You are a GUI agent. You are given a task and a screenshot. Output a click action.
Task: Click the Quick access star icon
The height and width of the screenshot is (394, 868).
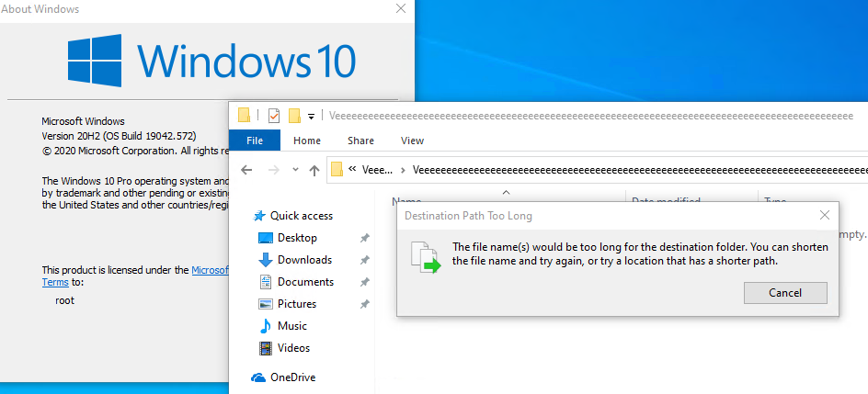259,216
